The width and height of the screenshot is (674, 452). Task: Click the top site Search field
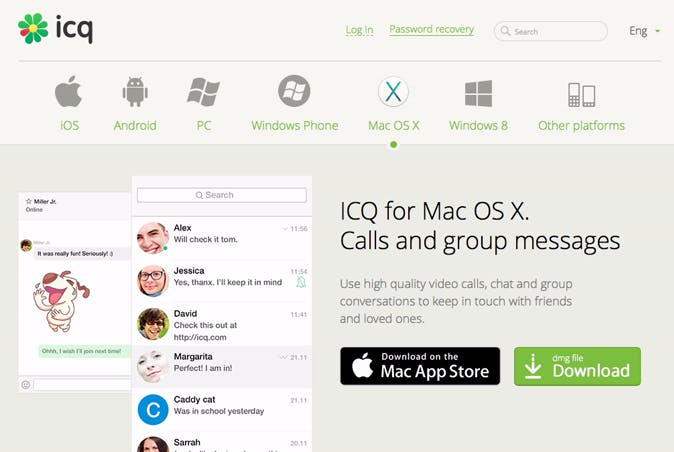[x=551, y=31]
